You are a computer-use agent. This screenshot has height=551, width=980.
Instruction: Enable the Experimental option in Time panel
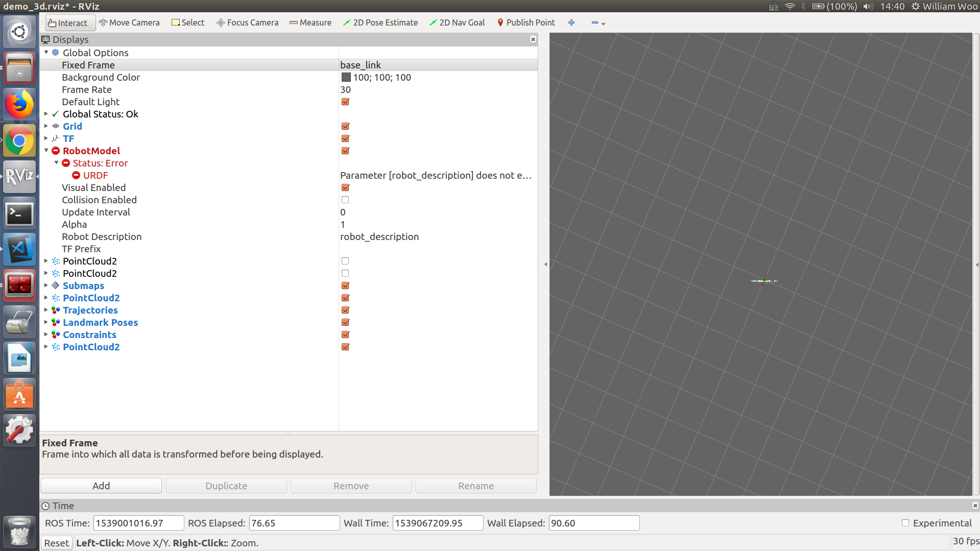coord(904,523)
